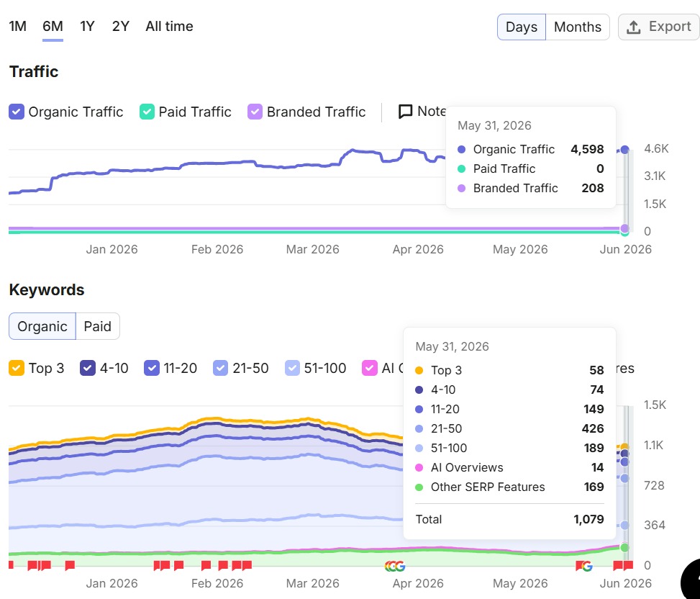This screenshot has width=700, height=599.
Task: Click the green Other SERP Features end point
Action: [624, 548]
